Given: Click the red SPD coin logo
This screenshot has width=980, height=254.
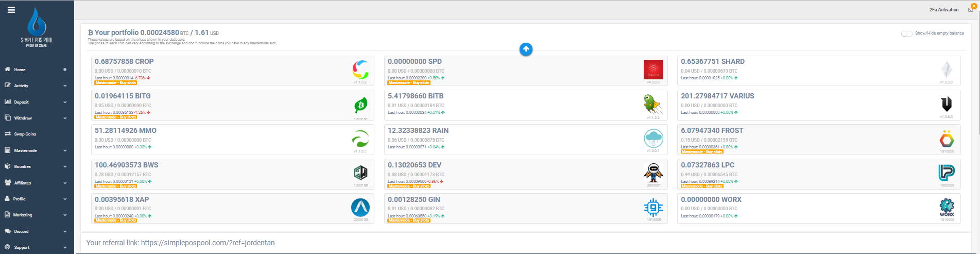Looking at the screenshot, I should coord(654,69).
